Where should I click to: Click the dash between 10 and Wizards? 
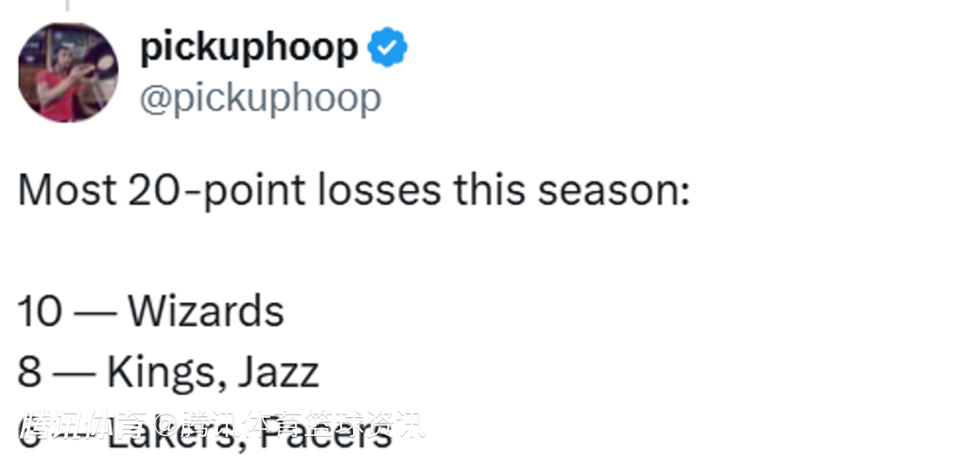[x=94, y=312]
